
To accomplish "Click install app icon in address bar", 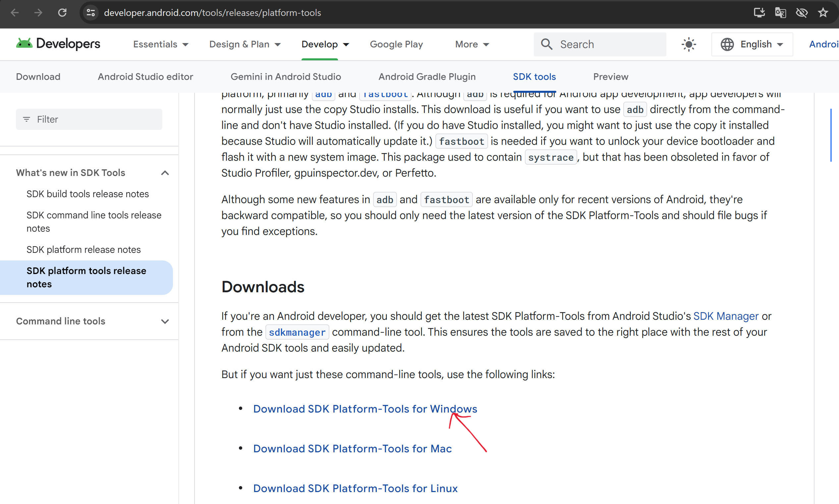I will tap(759, 13).
